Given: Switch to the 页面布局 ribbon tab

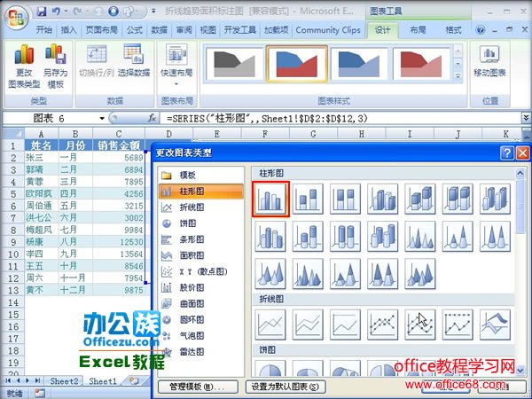Looking at the screenshot, I should [x=101, y=30].
